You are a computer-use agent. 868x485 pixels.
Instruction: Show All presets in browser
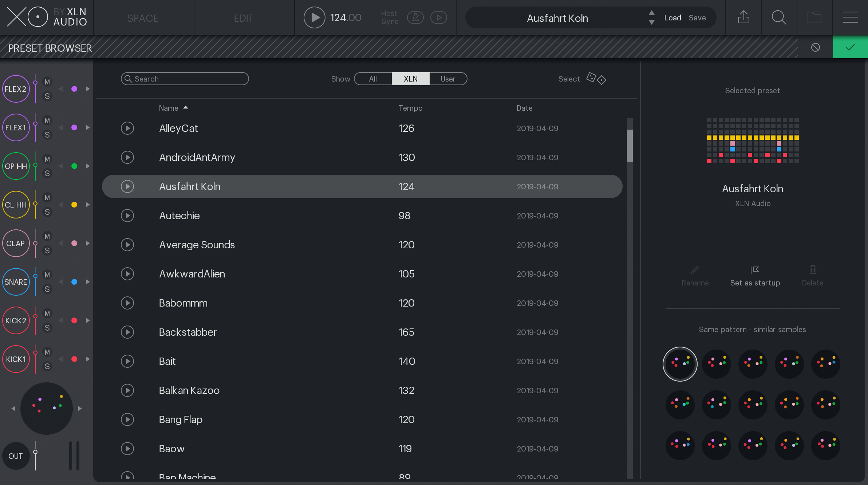coord(372,79)
